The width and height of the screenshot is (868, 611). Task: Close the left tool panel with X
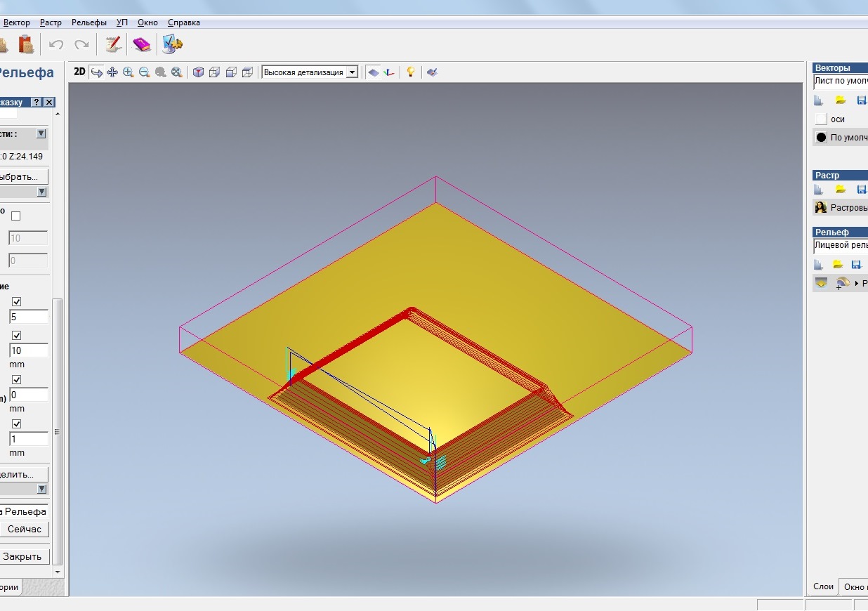click(49, 103)
